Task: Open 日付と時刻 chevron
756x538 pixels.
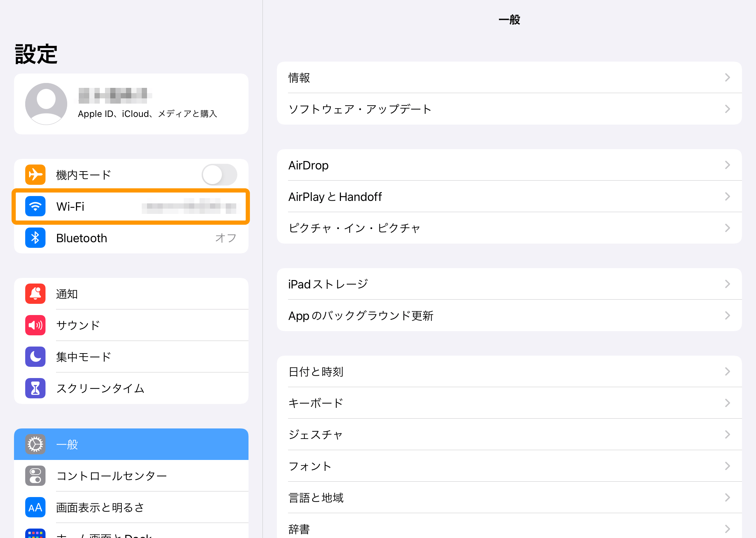Action: (728, 371)
